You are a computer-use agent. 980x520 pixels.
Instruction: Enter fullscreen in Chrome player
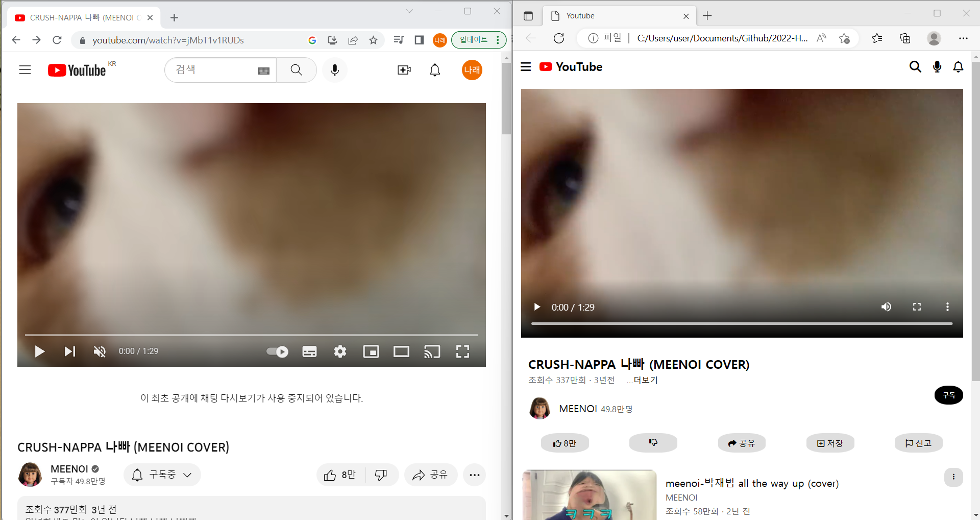[462, 351]
